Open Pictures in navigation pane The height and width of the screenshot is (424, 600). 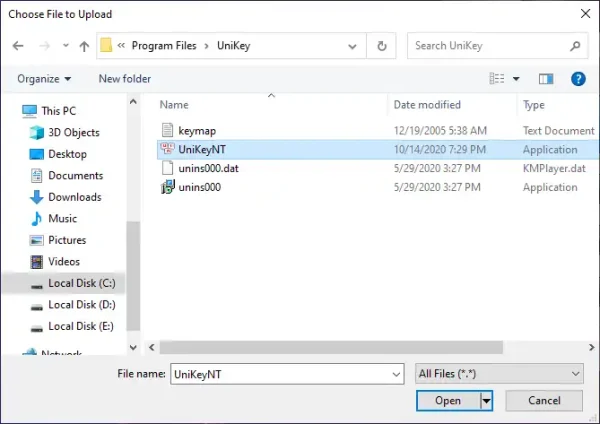67,240
